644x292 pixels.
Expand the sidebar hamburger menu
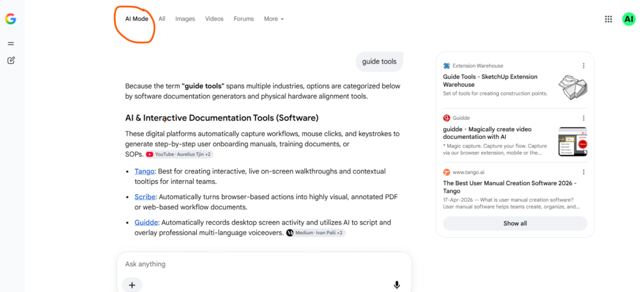(11, 43)
